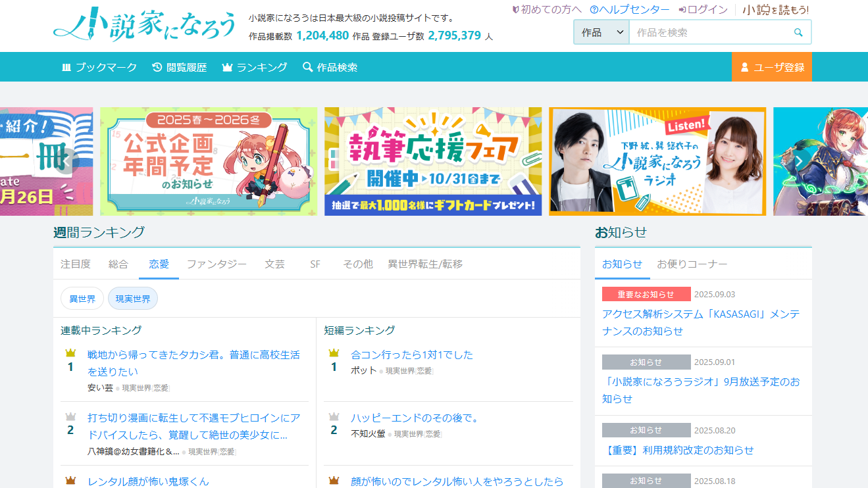Switch to the ファンタジー ranking tab
The image size is (868, 488).
pyautogui.click(x=217, y=264)
